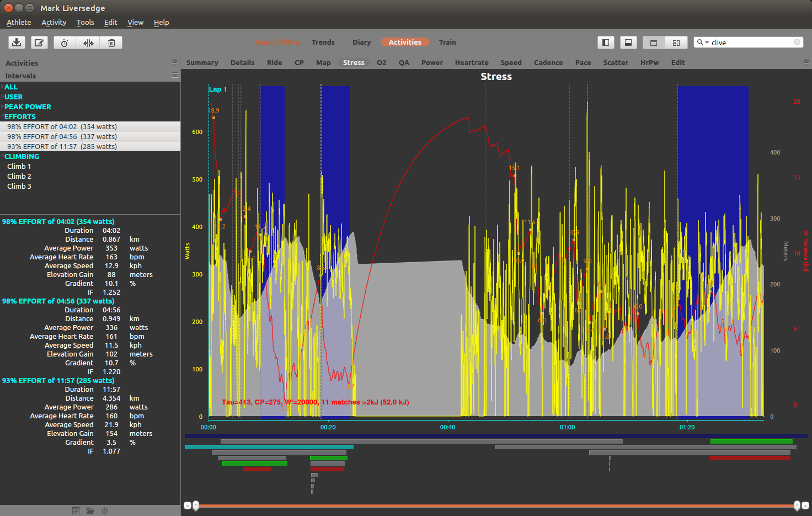Image resolution: width=812 pixels, height=516 pixels.
Task: Toggle the bottom panel view icon
Action: tap(628, 42)
